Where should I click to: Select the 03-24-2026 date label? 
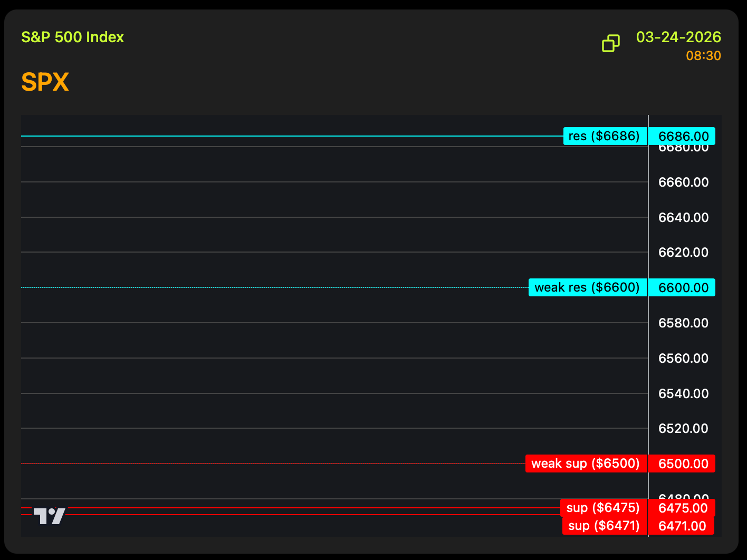(x=678, y=37)
